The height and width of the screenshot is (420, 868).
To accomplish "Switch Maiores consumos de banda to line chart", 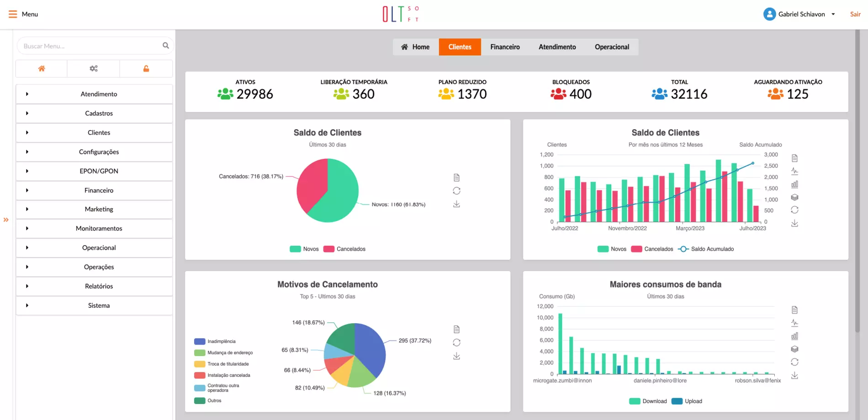I will tap(794, 323).
